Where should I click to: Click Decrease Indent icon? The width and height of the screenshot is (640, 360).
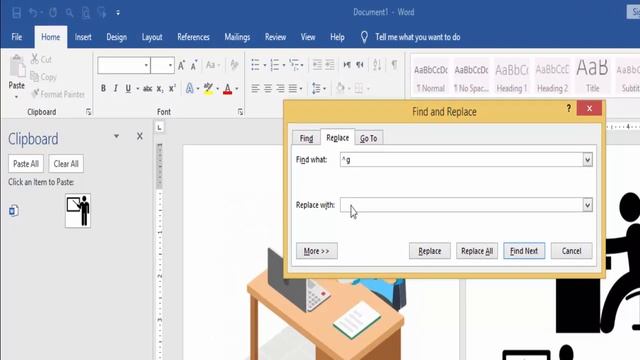click(317, 65)
